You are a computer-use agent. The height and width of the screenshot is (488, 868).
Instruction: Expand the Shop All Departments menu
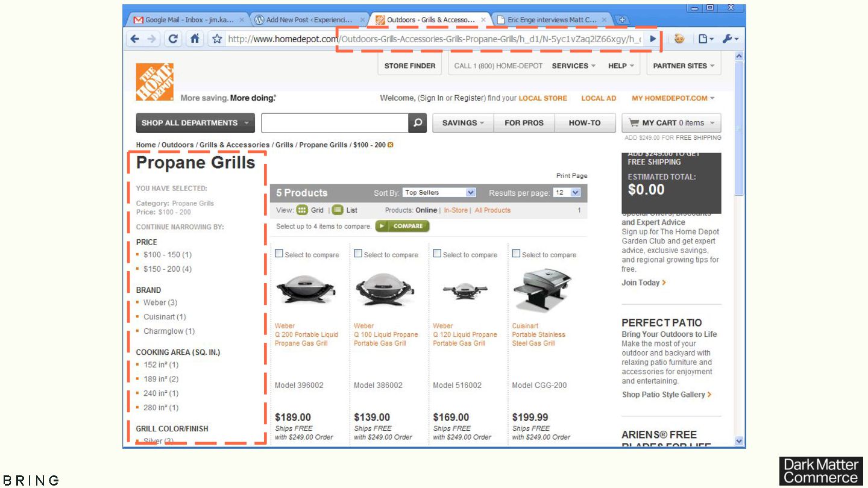coord(195,123)
